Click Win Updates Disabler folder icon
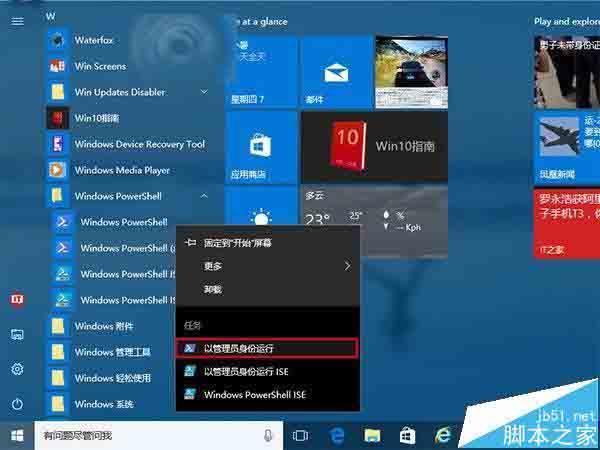600x450 pixels. [58, 92]
